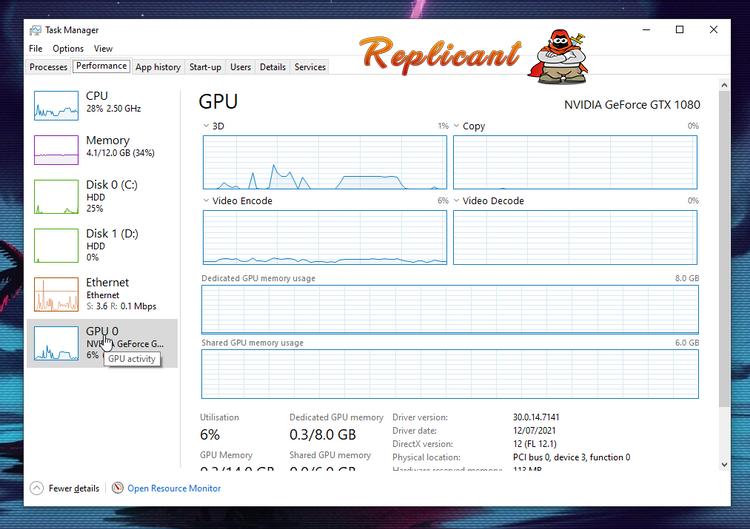Open the File menu
Image resolution: width=750 pixels, height=529 pixels.
[x=35, y=49]
